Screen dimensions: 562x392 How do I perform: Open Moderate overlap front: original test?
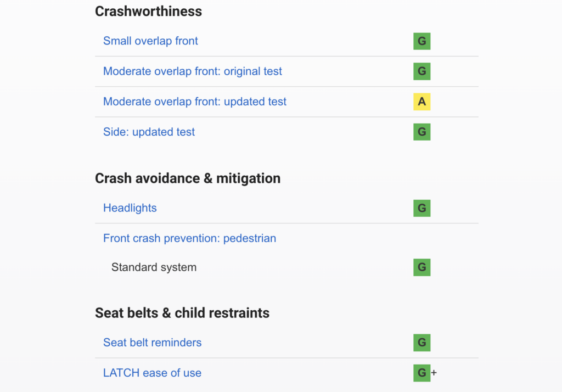pyautogui.click(x=193, y=71)
